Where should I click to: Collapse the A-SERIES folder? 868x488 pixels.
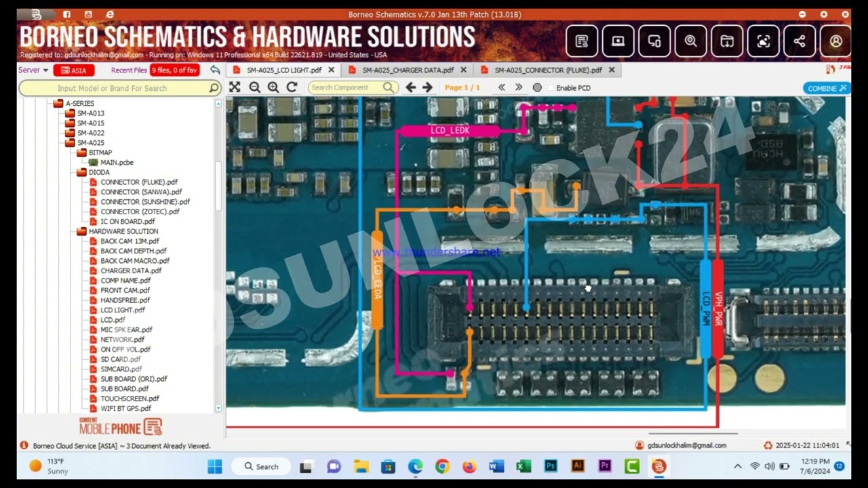pos(58,104)
